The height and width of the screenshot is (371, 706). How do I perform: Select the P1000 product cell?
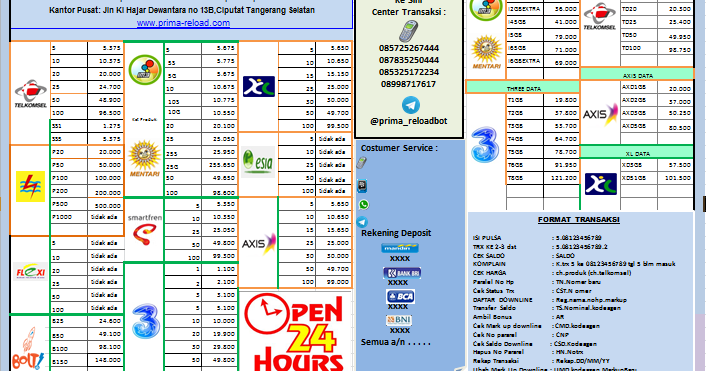pos(68,217)
